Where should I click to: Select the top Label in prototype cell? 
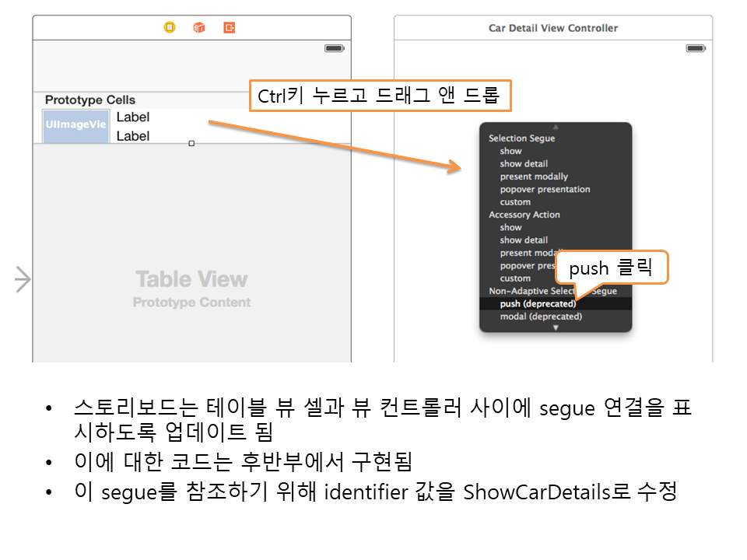(x=133, y=117)
